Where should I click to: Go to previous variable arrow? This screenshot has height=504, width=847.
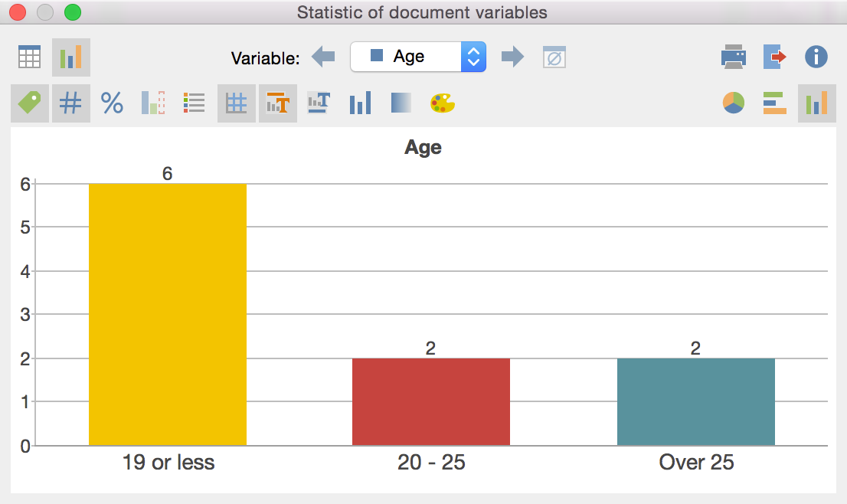(323, 57)
